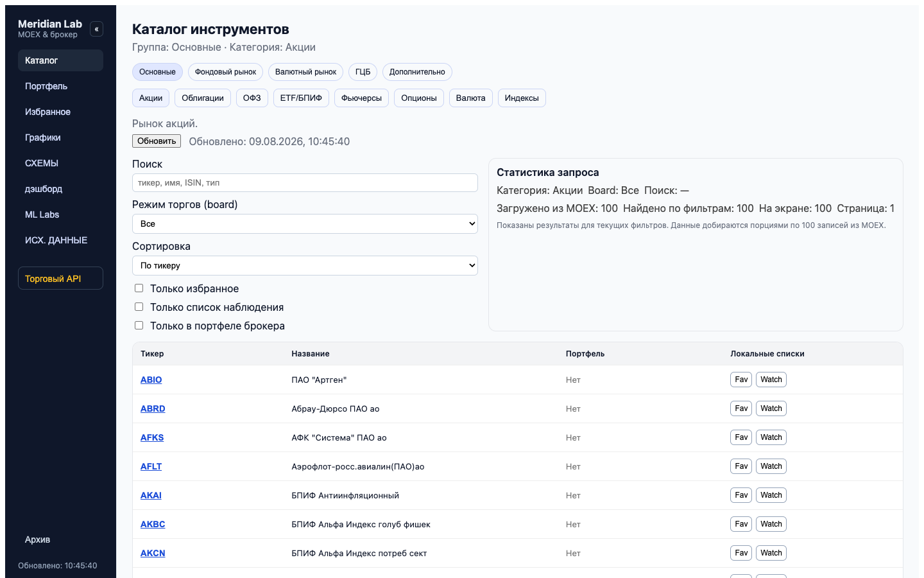Open the AKAI ticker link

click(x=151, y=495)
